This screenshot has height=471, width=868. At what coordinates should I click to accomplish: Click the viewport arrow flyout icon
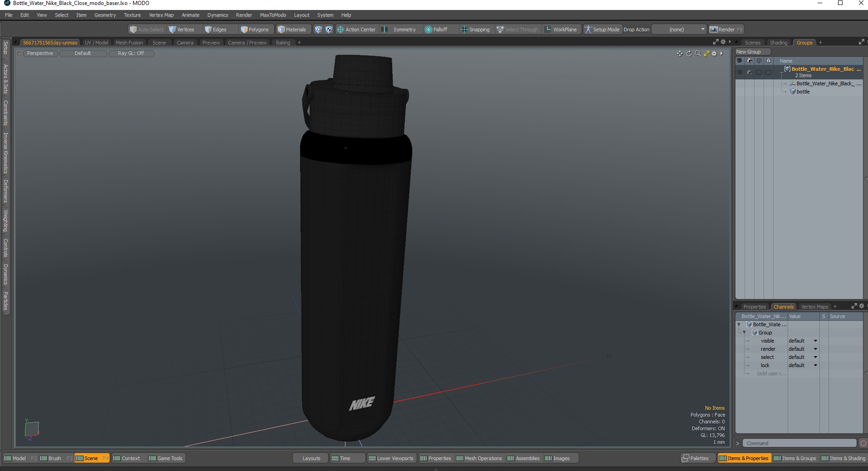[x=721, y=54]
